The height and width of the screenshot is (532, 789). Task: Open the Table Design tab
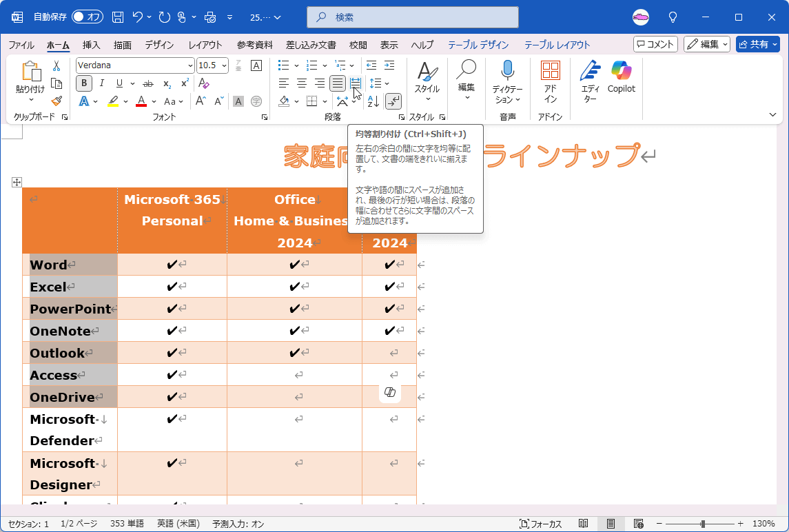coord(478,45)
